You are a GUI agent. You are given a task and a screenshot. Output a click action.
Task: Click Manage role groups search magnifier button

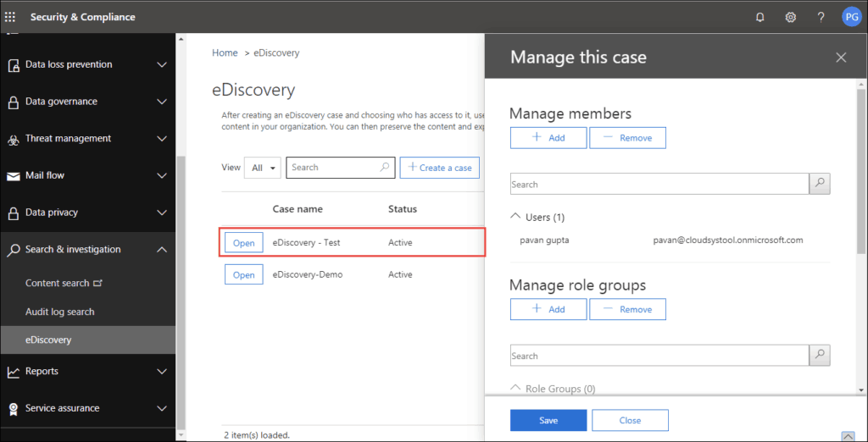[820, 355]
